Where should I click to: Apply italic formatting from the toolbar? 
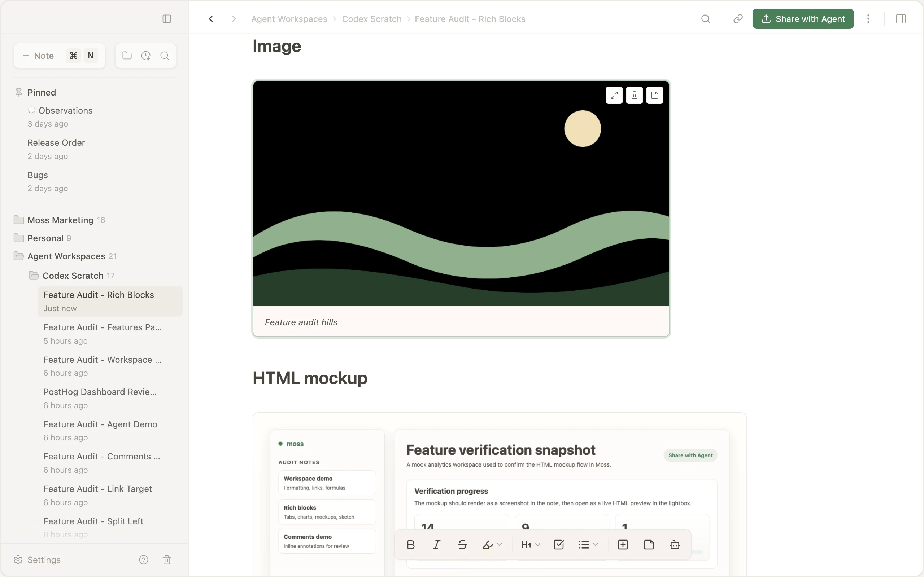pyautogui.click(x=436, y=545)
